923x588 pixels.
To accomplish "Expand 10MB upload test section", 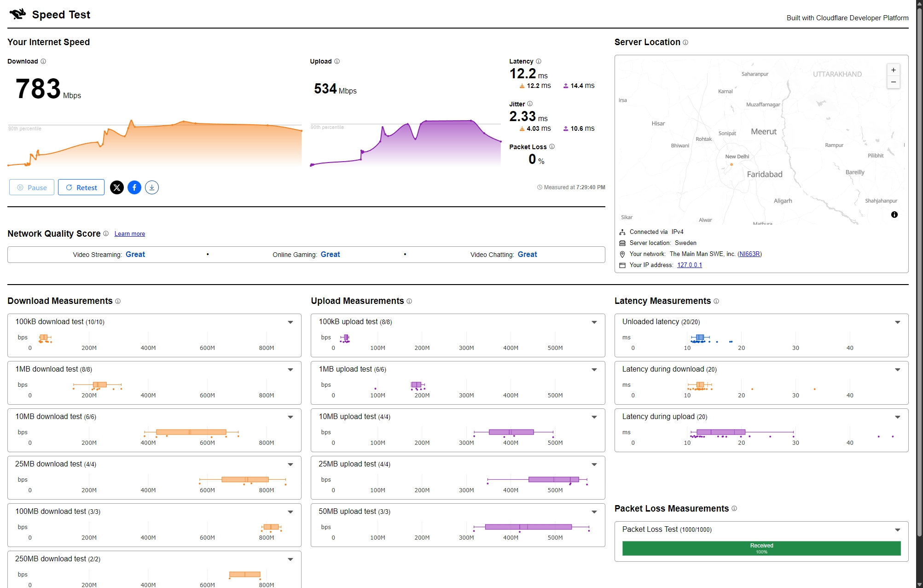I will click(x=594, y=417).
